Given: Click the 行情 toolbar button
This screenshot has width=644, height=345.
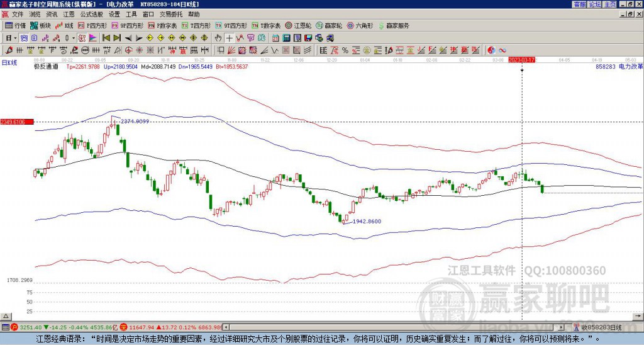Looking at the screenshot, I should click(16, 25).
